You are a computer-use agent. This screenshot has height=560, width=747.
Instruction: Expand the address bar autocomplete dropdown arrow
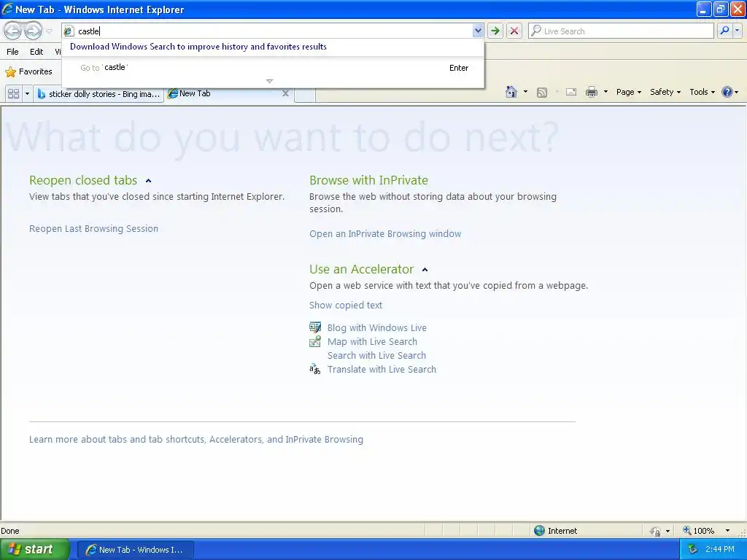478,31
